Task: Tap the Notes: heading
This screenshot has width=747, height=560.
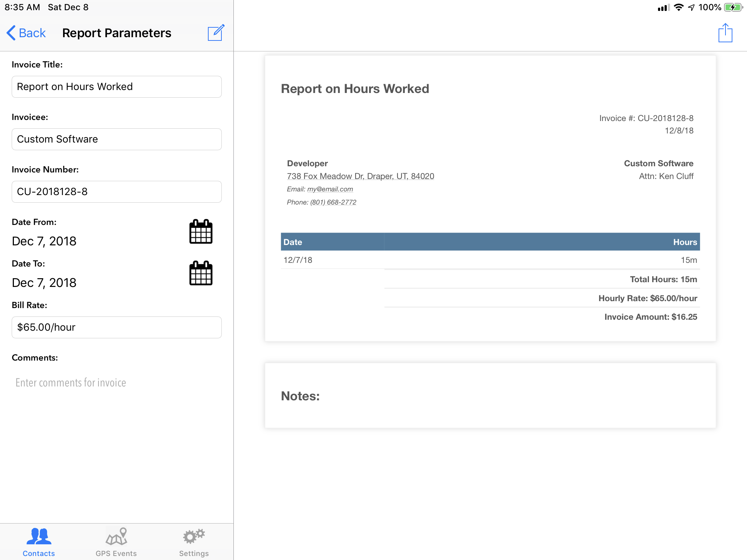Action: pos(300,396)
